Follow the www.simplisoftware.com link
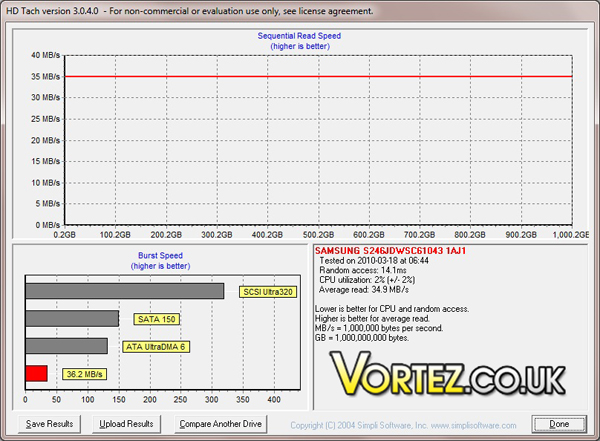 [x=473, y=425]
